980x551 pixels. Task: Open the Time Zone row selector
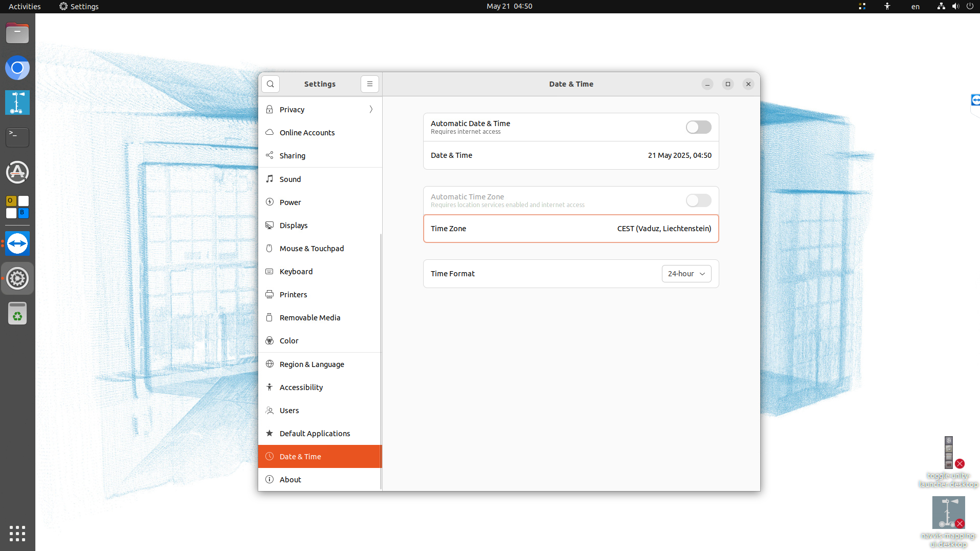(x=571, y=229)
